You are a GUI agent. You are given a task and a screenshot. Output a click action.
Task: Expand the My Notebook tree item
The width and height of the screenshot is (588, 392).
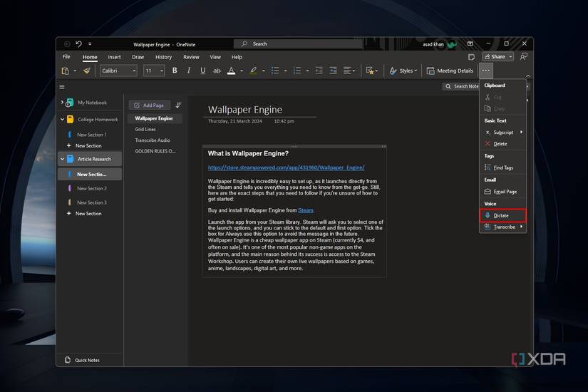[x=62, y=102]
